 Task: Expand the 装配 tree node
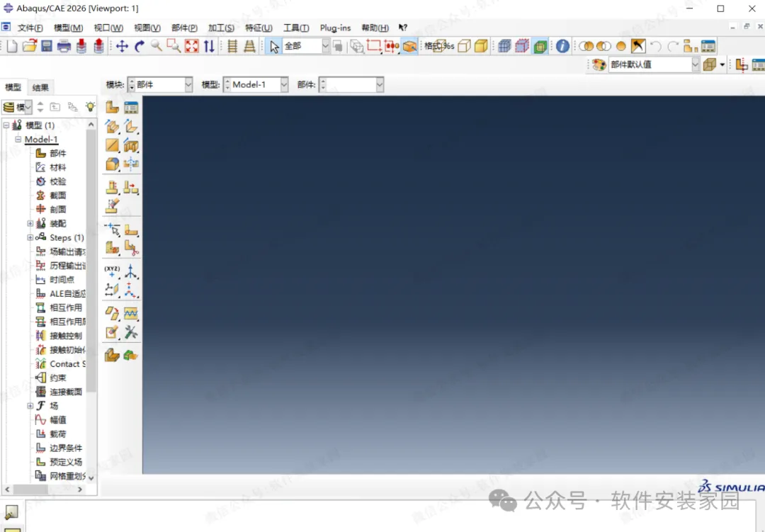[x=30, y=224]
